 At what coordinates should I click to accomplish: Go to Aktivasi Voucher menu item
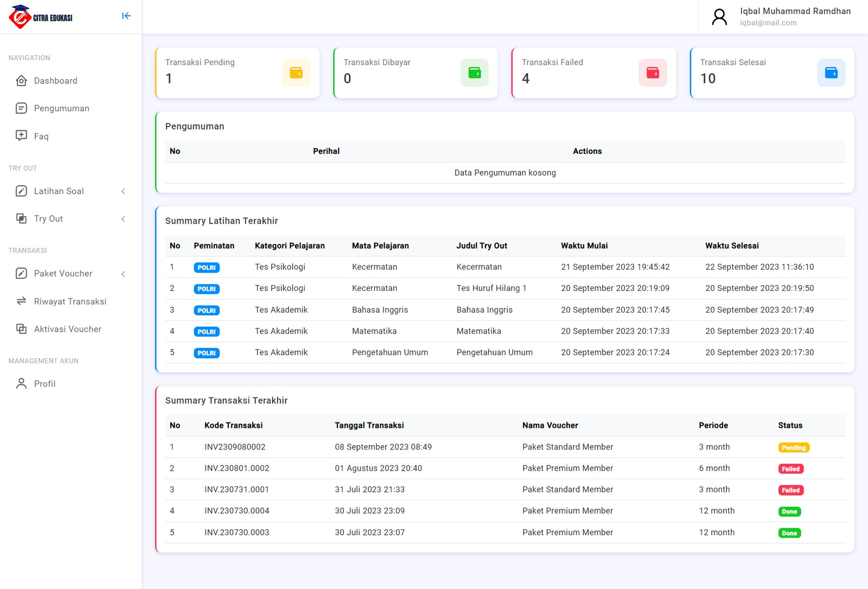click(x=67, y=329)
